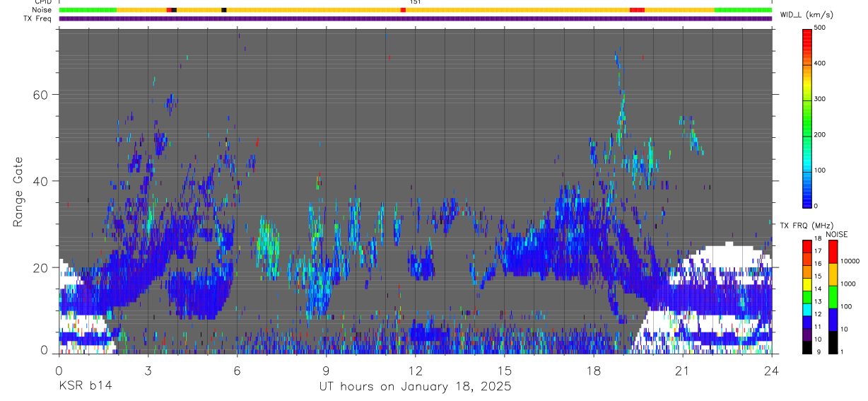Click the 10000 label on NOISE legend
The width and height of the screenshot is (868, 401).
click(x=850, y=261)
